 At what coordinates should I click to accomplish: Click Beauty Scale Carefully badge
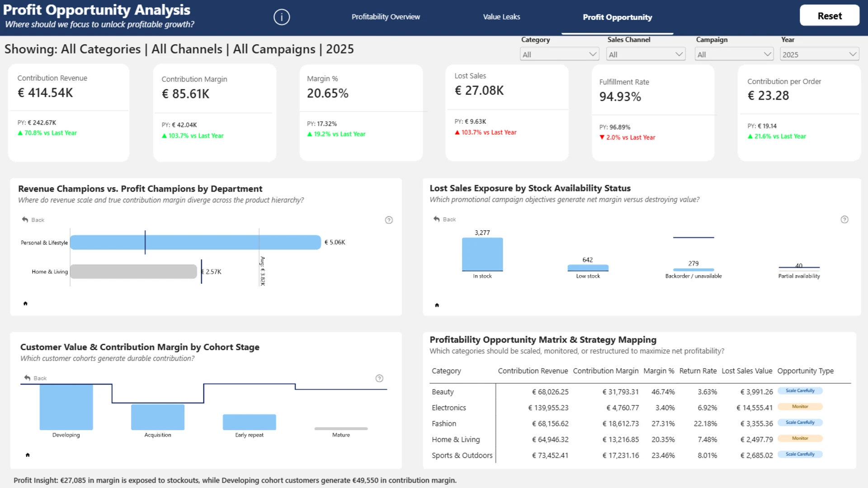click(x=800, y=391)
